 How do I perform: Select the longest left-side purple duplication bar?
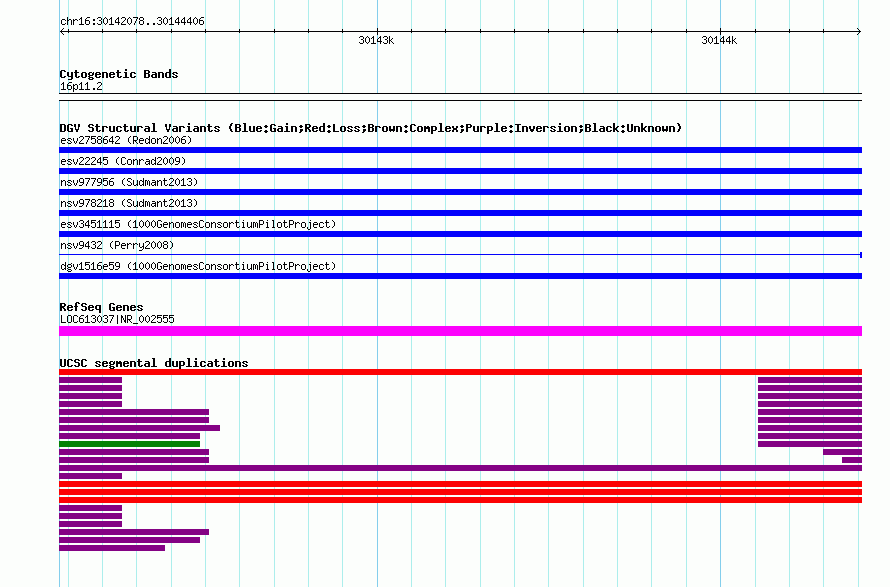(x=139, y=428)
